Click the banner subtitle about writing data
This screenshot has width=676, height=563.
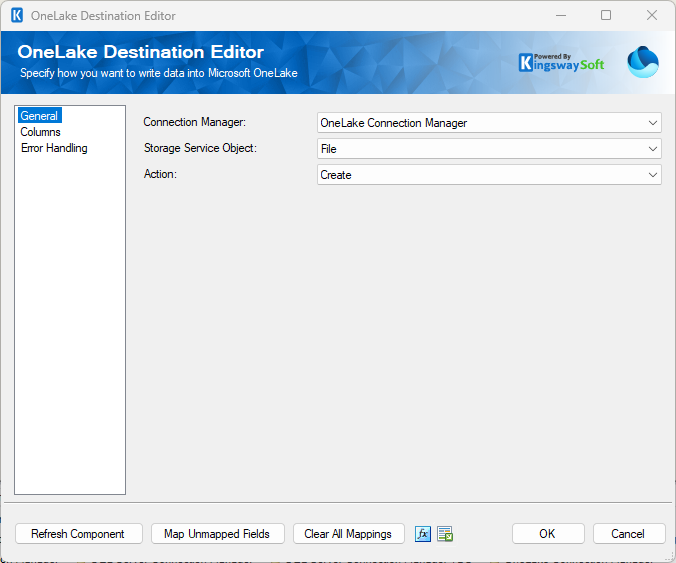(159, 73)
